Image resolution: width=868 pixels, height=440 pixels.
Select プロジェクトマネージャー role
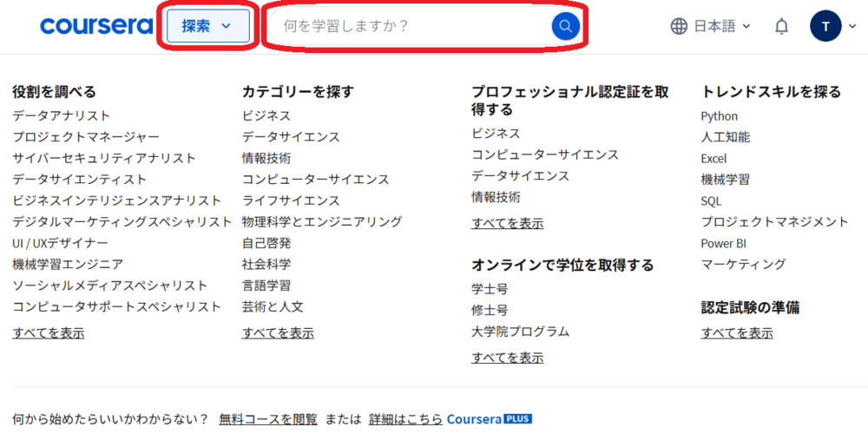point(86,137)
